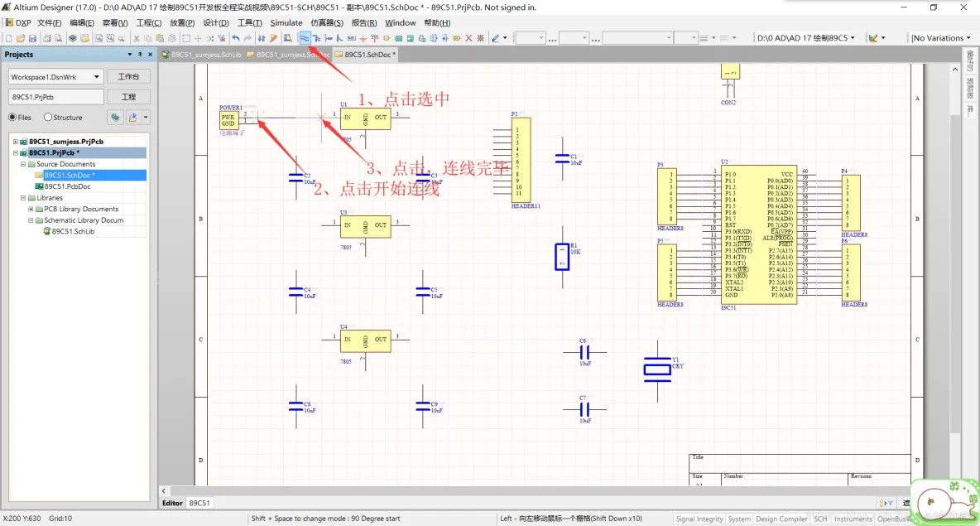
Task: Click the Zoom Area icon
Action: coord(111,38)
